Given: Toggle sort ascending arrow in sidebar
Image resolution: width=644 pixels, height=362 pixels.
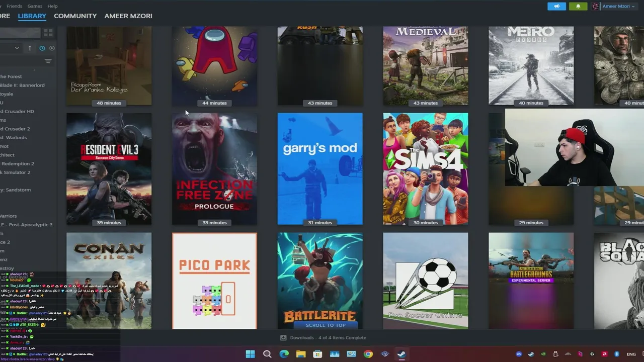Looking at the screenshot, I should tap(30, 48).
